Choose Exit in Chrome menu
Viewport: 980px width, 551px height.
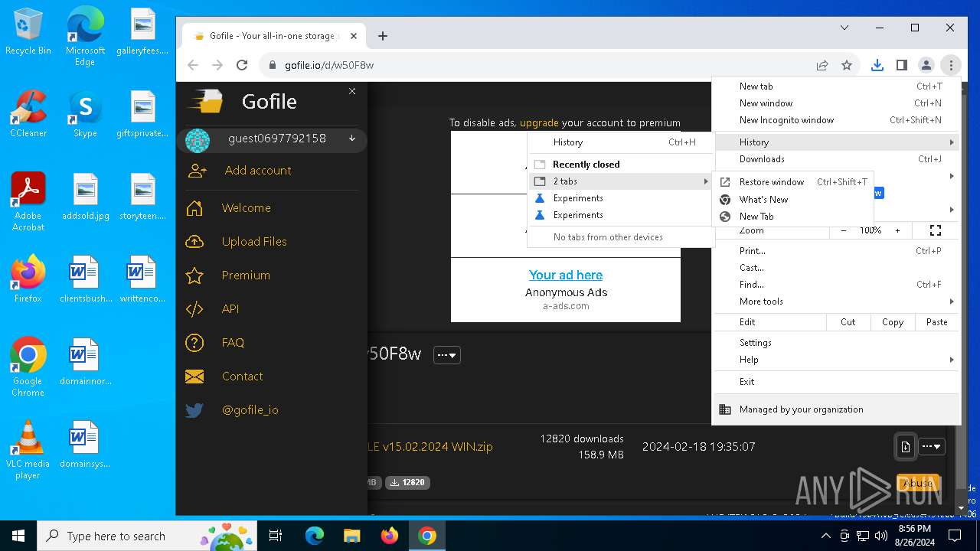click(836, 382)
